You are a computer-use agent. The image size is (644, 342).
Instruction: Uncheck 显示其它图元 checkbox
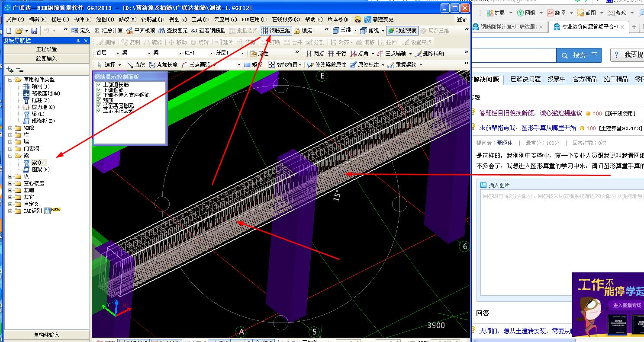click(99, 105)
